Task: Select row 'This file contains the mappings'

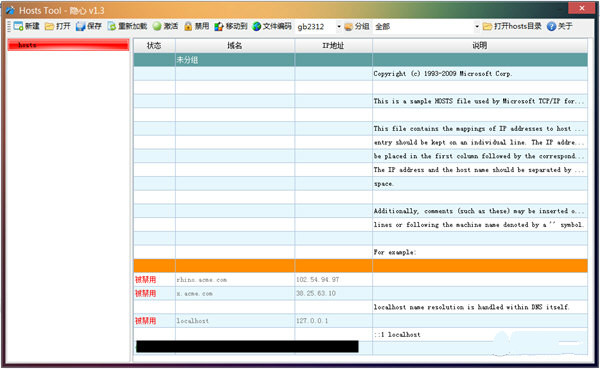Action: 360,129
